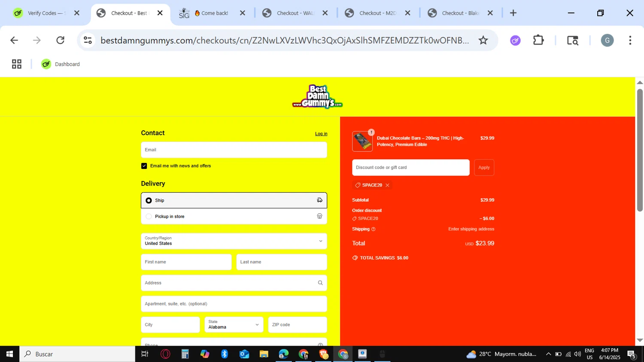
Task: Toggle Email me with news and offers
Action: pos(144,166)
